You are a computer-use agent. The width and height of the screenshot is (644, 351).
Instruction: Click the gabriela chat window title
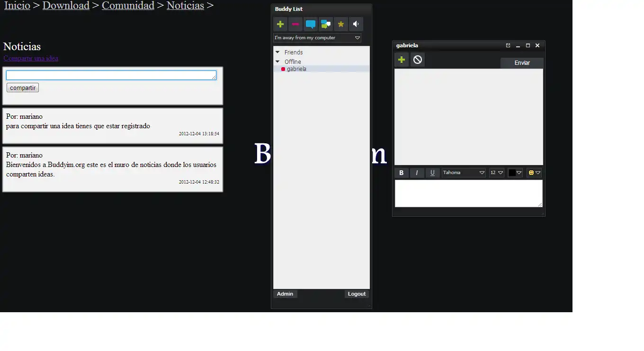click(x=407, y=46)
